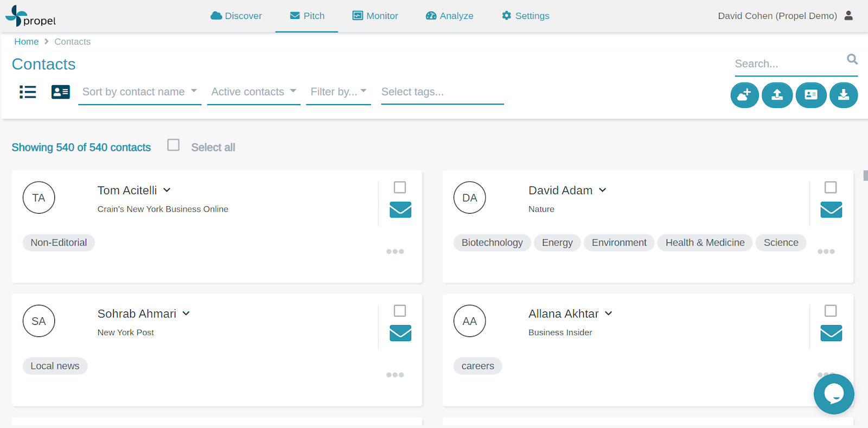The image size is (868, 428).
Task: Click David Cohen (Propel Demo) account name
Action: (x=777, y=16)
